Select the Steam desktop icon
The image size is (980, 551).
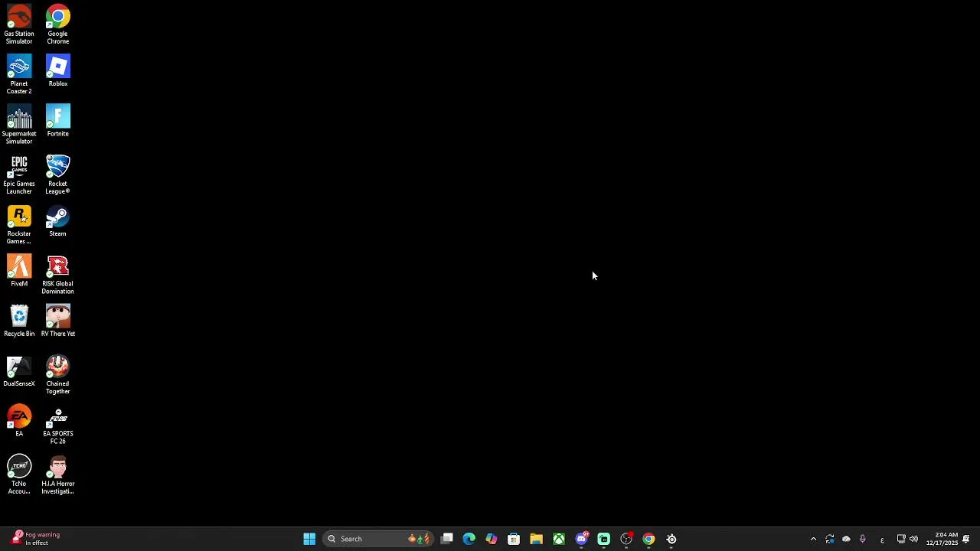click(x=57, y=220)
